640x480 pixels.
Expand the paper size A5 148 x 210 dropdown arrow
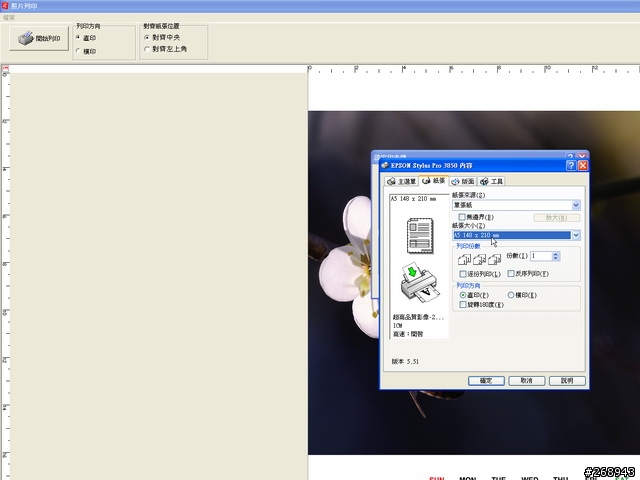point(576,235)
